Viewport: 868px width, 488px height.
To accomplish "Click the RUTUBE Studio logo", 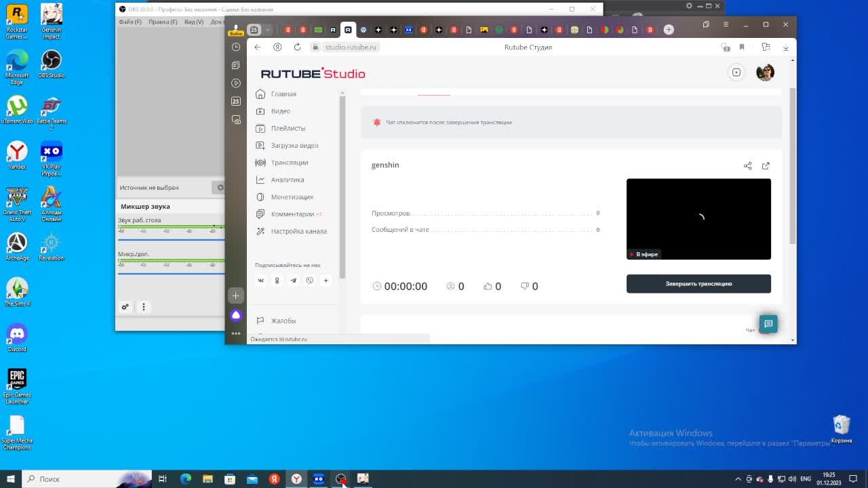I will [x=313, y=74].
